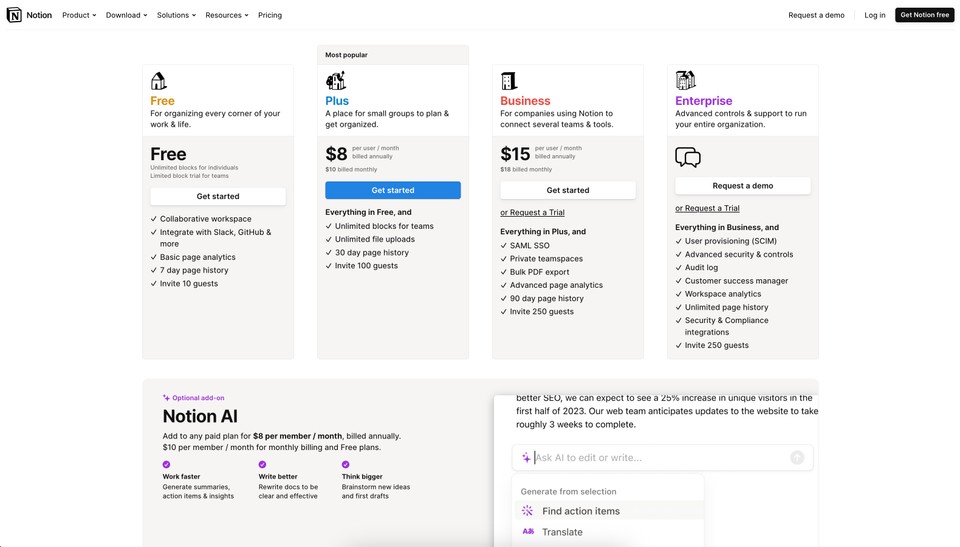Click $18 billed monthly text

coord(526,170)
